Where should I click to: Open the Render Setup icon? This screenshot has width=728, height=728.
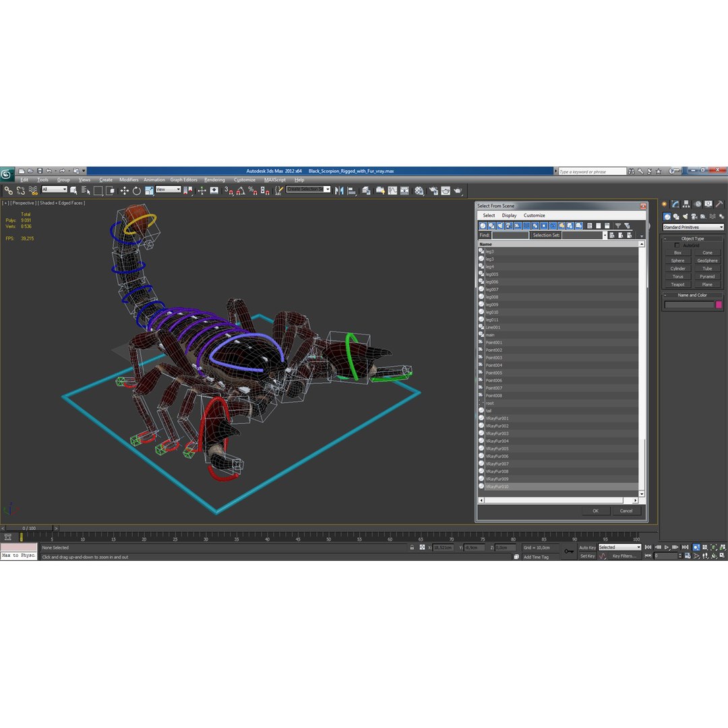[433, 190]
